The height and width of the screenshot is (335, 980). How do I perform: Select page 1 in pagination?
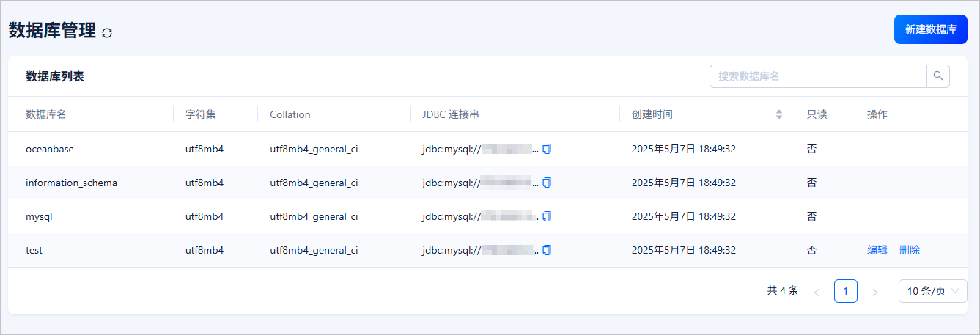[x=846, y=291]
